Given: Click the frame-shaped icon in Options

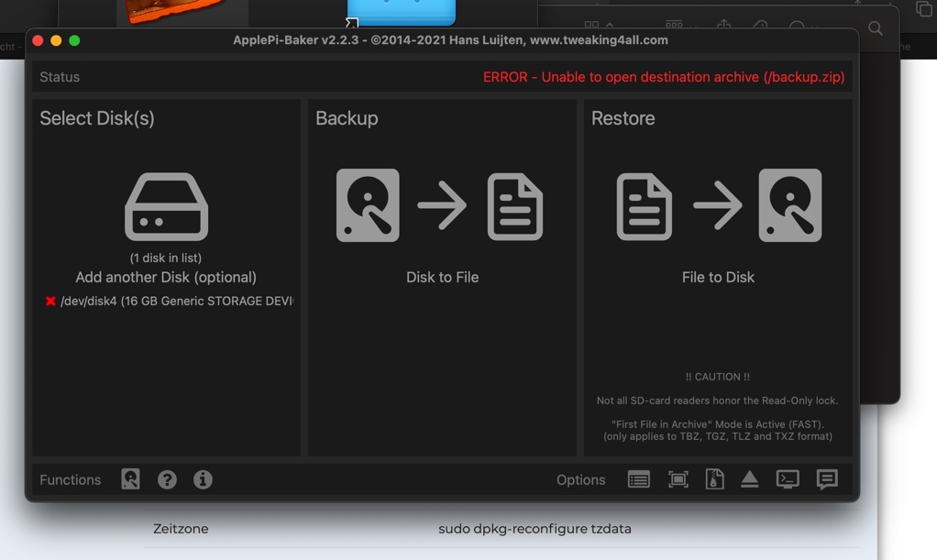Looking at the screenshot, I should (x=678, y=479).
